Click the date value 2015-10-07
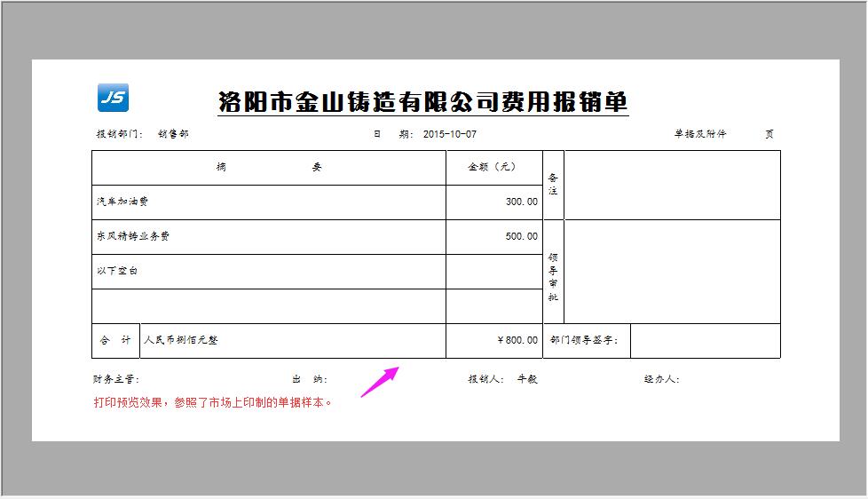868x499 pixels. tap(450, 134)
